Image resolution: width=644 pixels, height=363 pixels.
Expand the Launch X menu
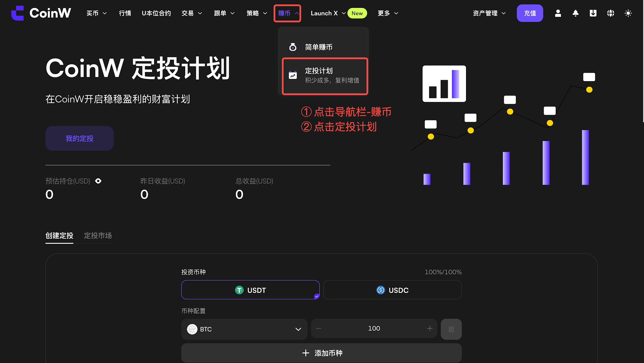[x=328, y=13]
